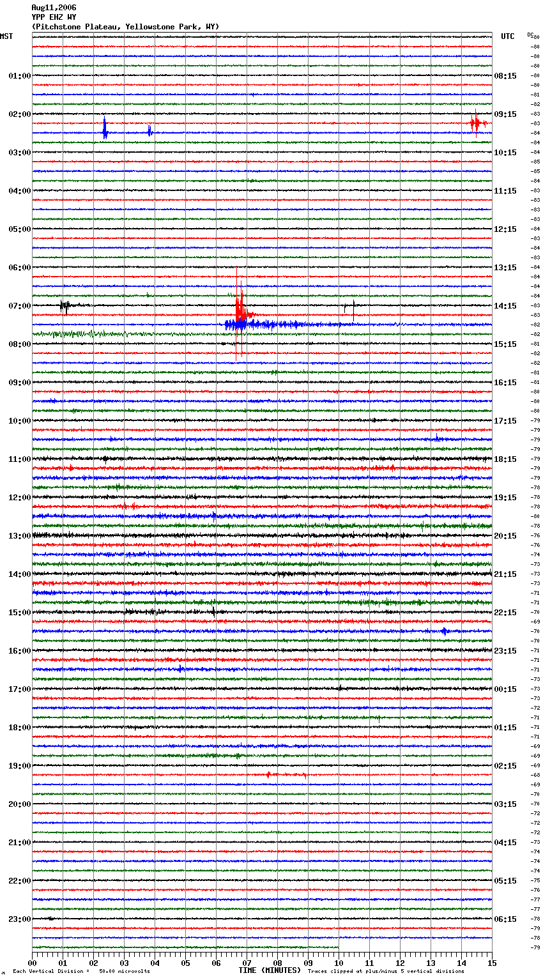Click the "MST" time zone header
543x980 pixels.
pyautogui.click(x=6, y=36)
